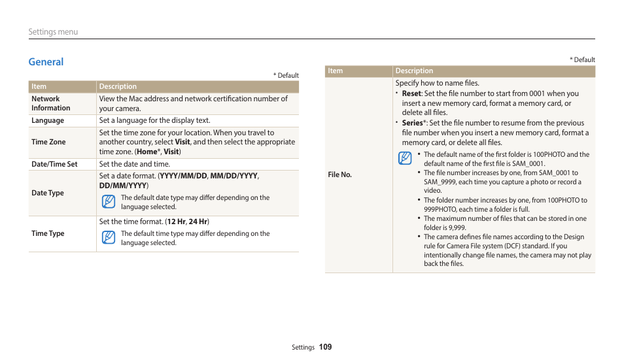Click '* Default' note above left table
Image resolution: width=624 pixels, height=364 pixels.
(x=286, y=75)
